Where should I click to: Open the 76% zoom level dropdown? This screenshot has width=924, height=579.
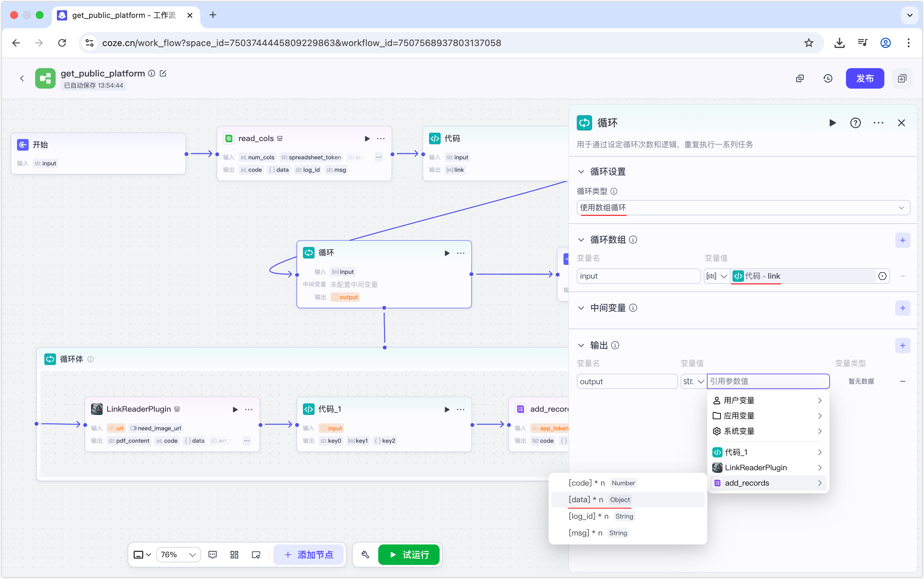[178, 554]
